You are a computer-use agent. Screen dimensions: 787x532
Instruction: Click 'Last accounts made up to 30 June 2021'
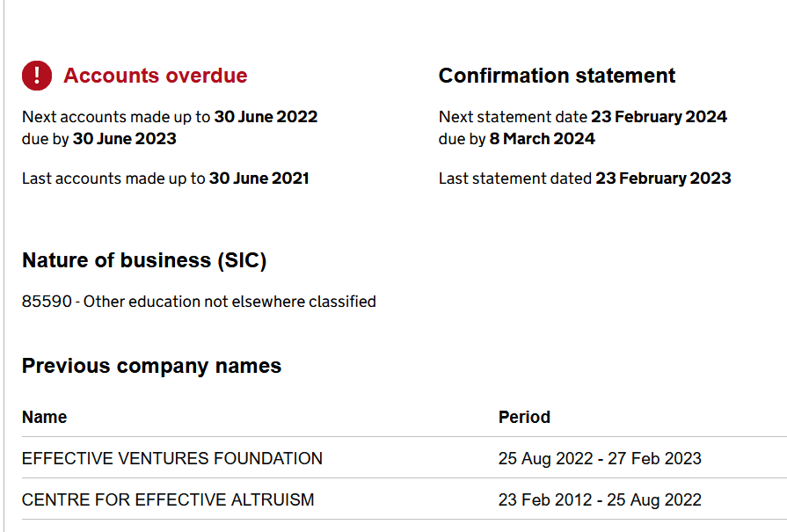click(x=165, y=179)
